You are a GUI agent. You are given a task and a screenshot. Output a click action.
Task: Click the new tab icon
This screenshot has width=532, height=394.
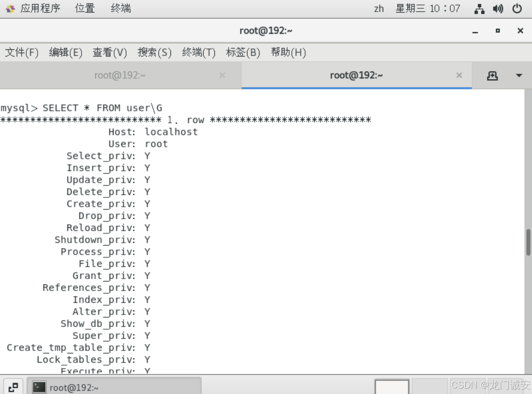click(493, 76)
